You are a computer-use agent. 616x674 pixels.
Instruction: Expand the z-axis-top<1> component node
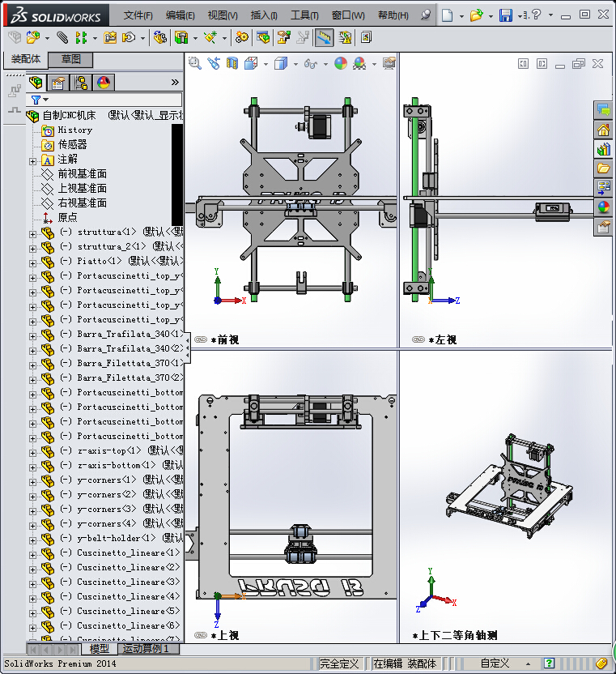(32, 453)
